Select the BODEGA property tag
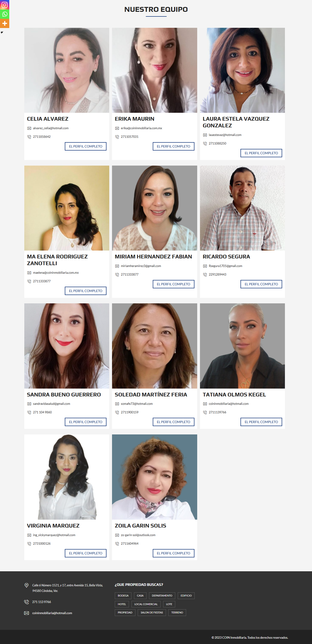 tap(123, 596)
